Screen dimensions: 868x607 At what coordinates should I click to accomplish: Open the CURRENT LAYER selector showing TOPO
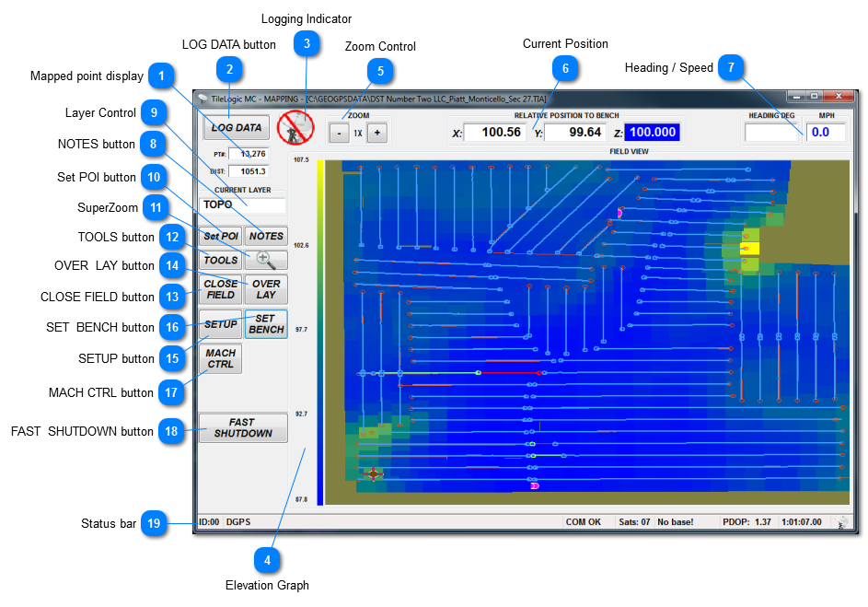point(242,204)
